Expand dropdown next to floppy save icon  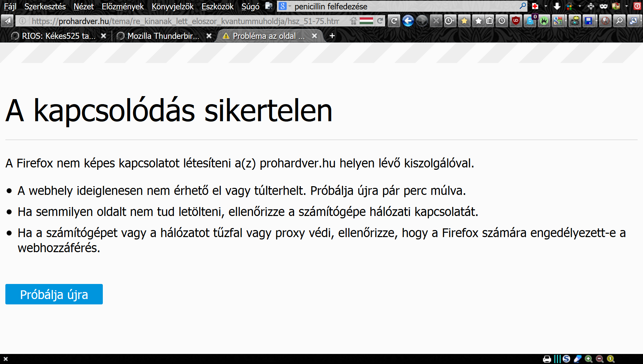[x=596, y=21]
